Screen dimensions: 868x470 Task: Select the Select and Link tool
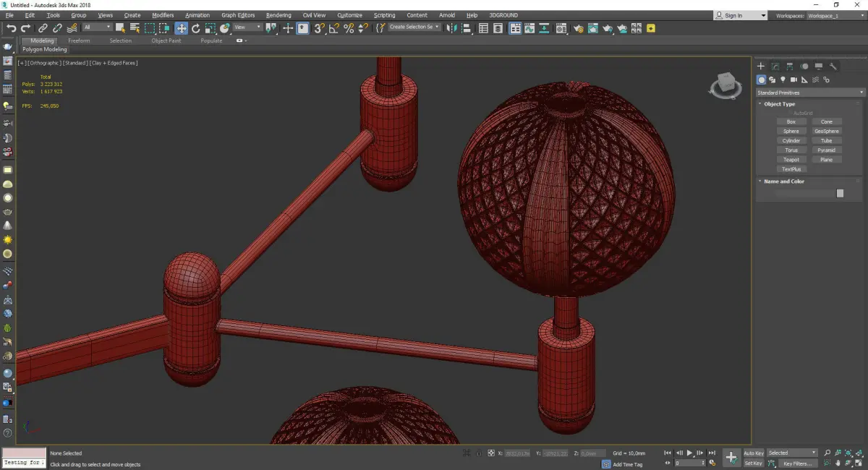[x=43, y=28]
